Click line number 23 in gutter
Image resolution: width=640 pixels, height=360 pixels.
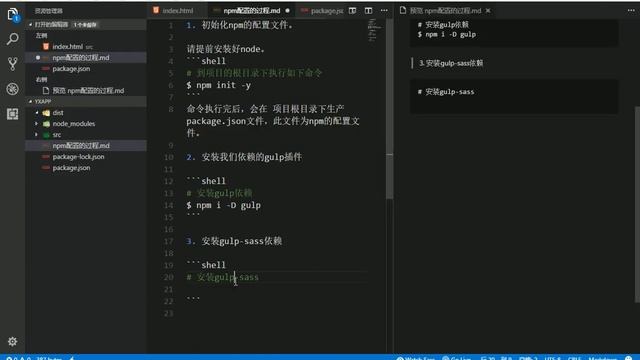point(169,313)
